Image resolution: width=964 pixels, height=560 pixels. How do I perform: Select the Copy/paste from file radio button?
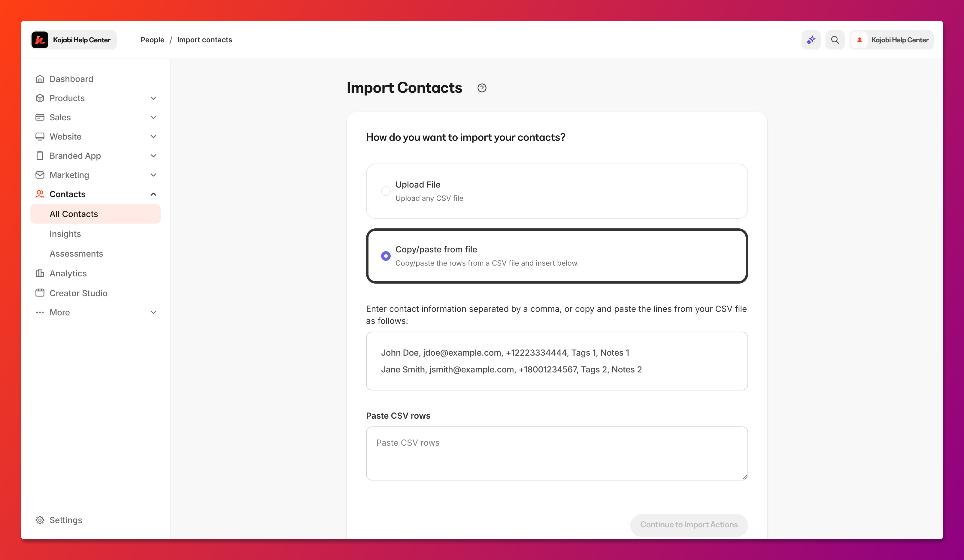(x=386, y=256)
